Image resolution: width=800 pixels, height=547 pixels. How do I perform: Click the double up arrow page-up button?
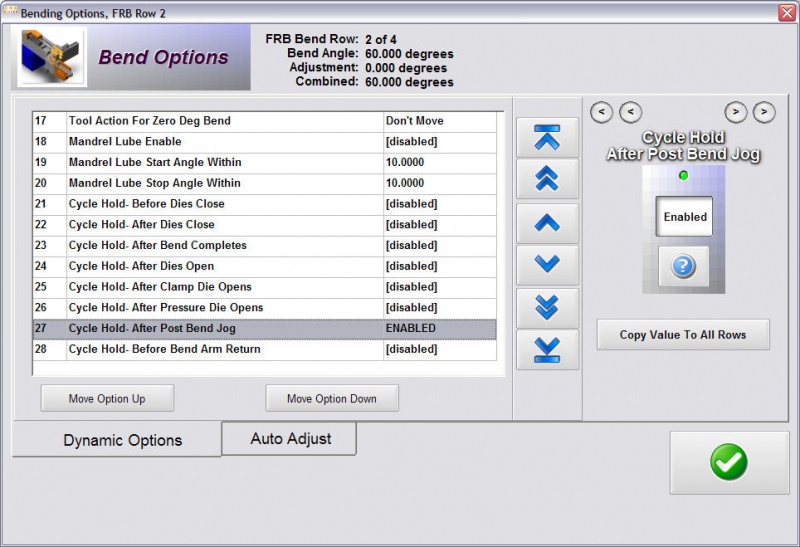(547, 179)
